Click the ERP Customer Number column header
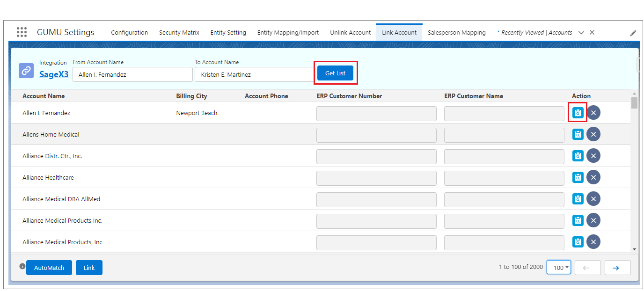The height and width of the screenshot is (291, 644). click(x=349, y=96)
